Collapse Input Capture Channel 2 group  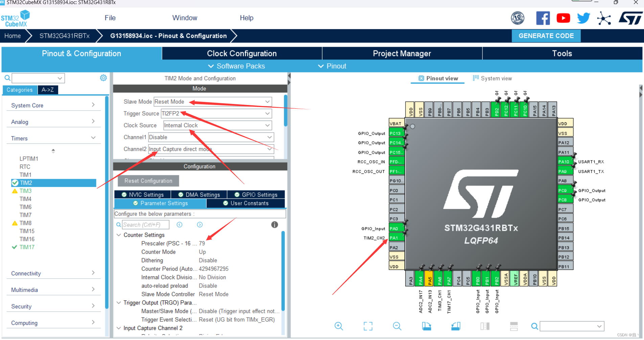click(119, 328)
